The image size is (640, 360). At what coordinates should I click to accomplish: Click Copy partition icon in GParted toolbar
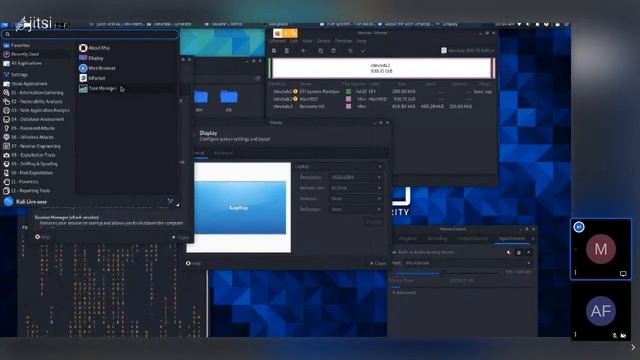coord(321,51)
